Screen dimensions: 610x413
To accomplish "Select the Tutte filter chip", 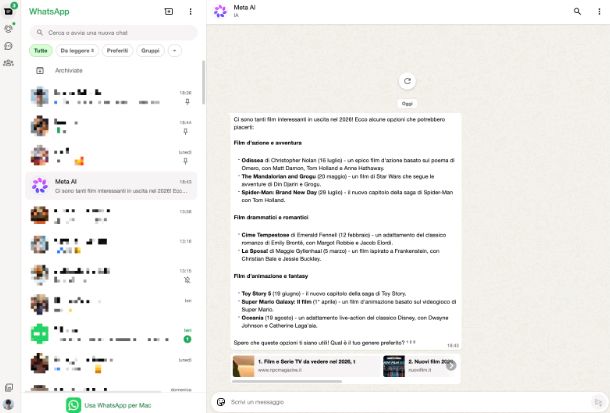I will (40, 51).
